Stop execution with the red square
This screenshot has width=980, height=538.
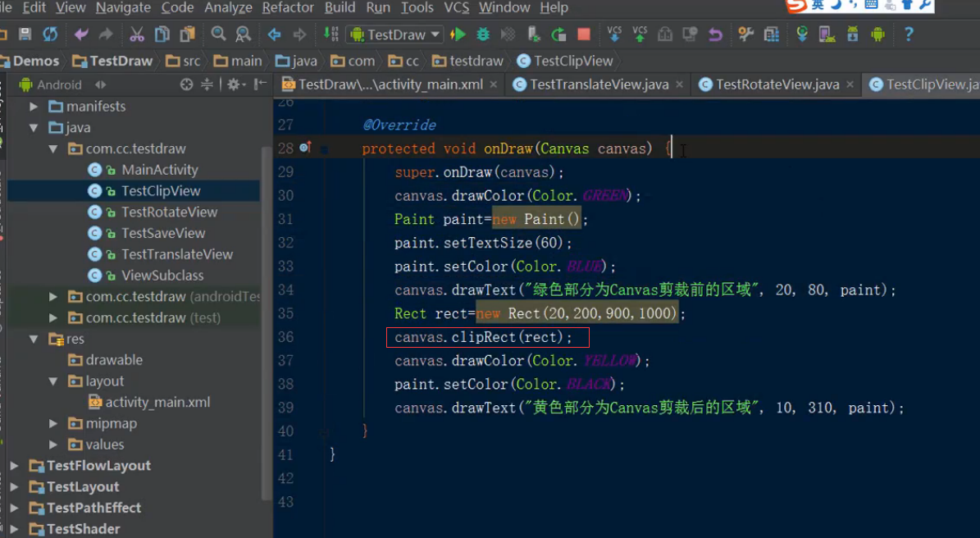(x=584, y=34)
